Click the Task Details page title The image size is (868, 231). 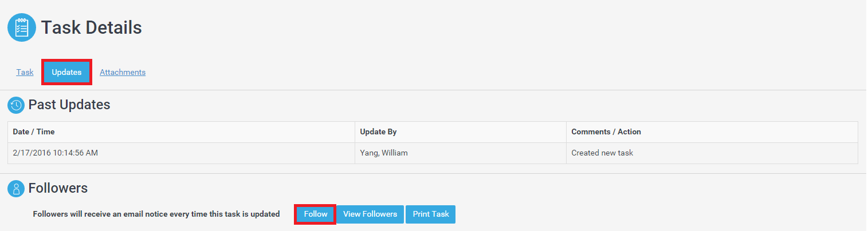coord(92,27)
